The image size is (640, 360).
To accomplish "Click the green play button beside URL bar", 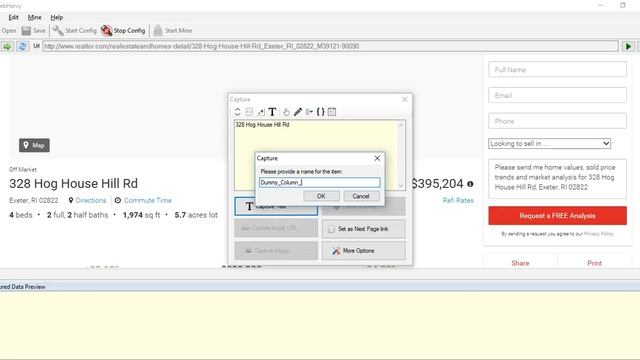I will pos(628,47).
